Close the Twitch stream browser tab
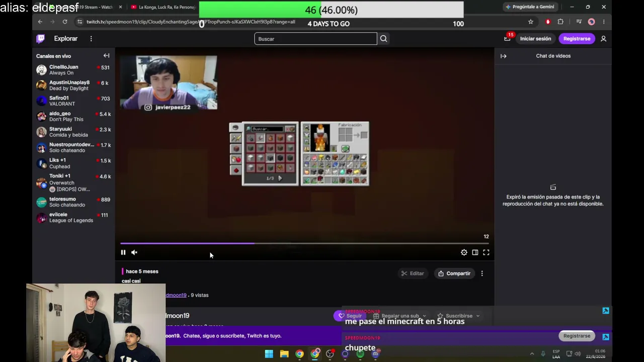Screen dimensions: 644x362 120,7
